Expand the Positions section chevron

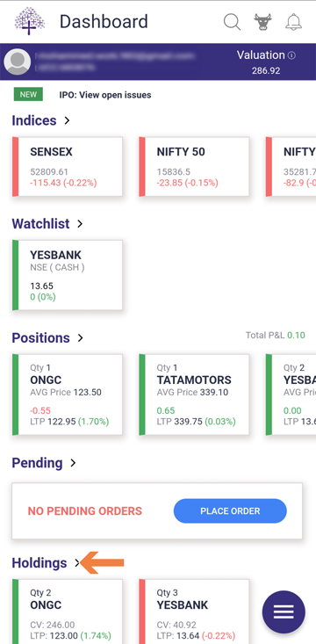click(81, 338)
